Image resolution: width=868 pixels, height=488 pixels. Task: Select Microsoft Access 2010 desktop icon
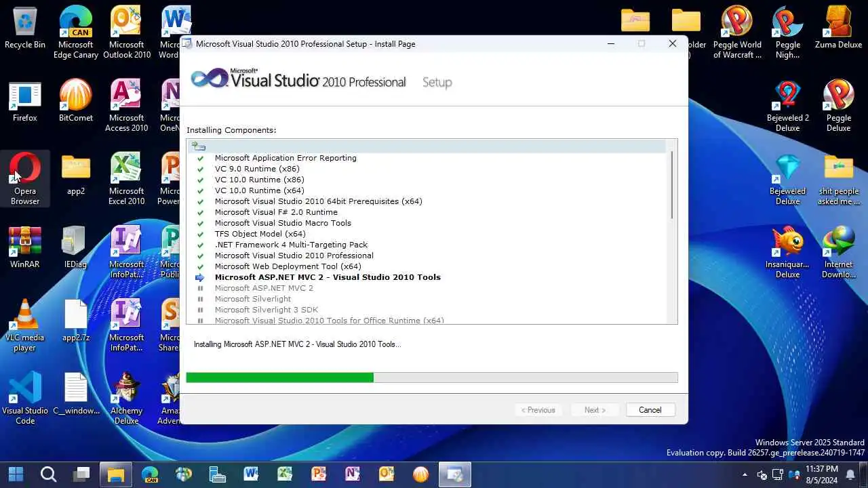coord(127,106)
